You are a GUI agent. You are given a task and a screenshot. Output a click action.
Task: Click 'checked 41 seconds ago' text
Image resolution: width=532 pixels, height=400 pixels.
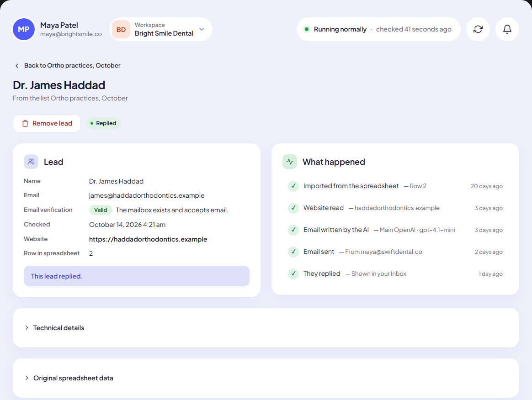click(414, 29)
